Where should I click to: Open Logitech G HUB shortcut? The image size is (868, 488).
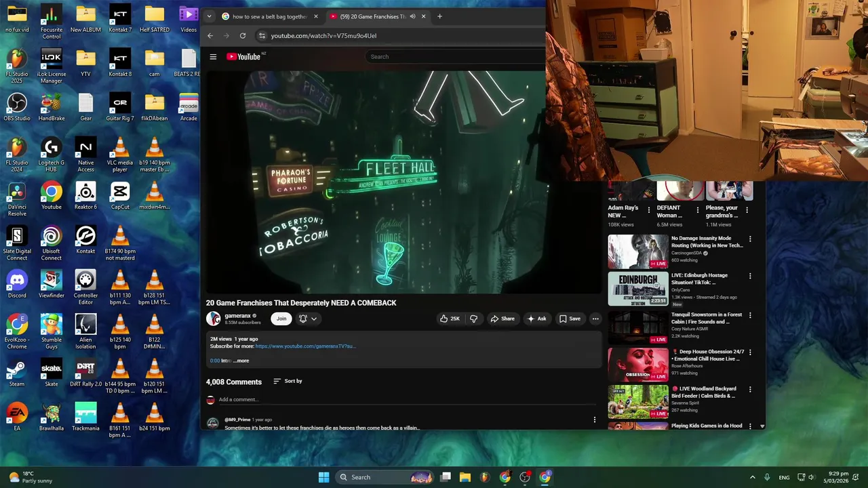(52, 155)
